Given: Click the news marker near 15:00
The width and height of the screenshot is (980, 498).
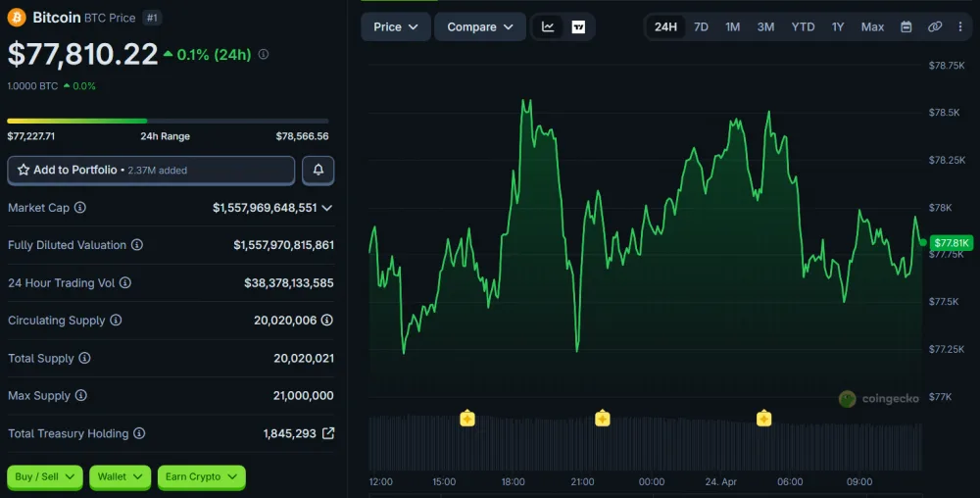Looking at the screenshot, I should pyautogui.click(x=467, y=418).
